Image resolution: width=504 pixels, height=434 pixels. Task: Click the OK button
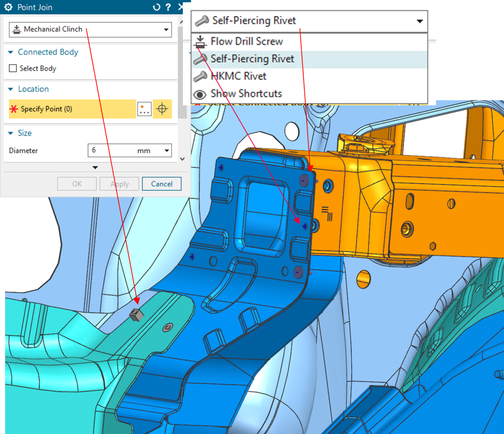[x=77, y=184]
